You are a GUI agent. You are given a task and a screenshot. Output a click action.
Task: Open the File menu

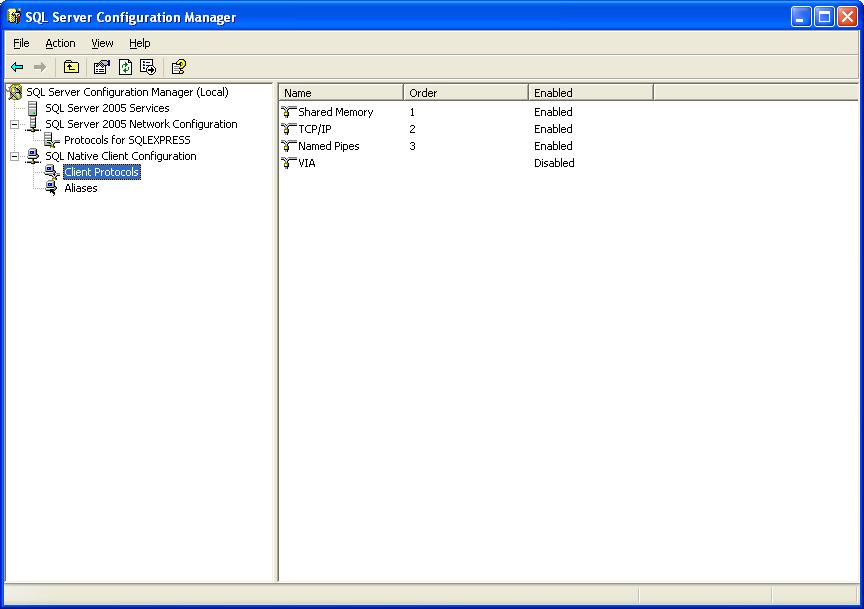pos(21,43)
